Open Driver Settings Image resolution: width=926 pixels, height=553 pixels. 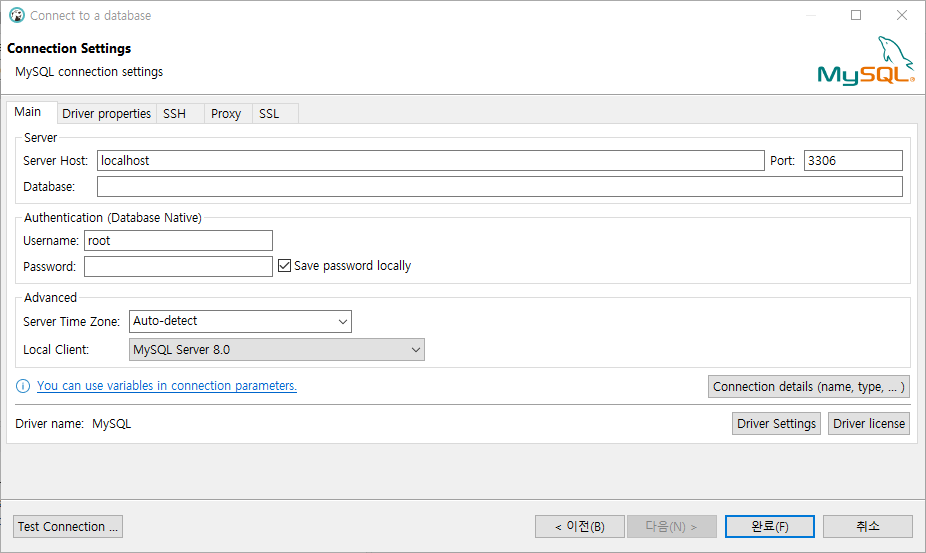pos(776,424)
